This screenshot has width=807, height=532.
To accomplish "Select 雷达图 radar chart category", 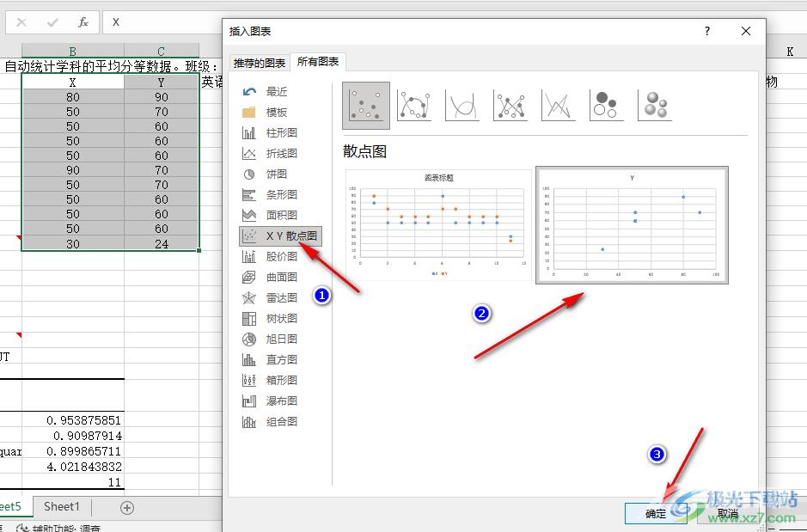I will (281, 297).
